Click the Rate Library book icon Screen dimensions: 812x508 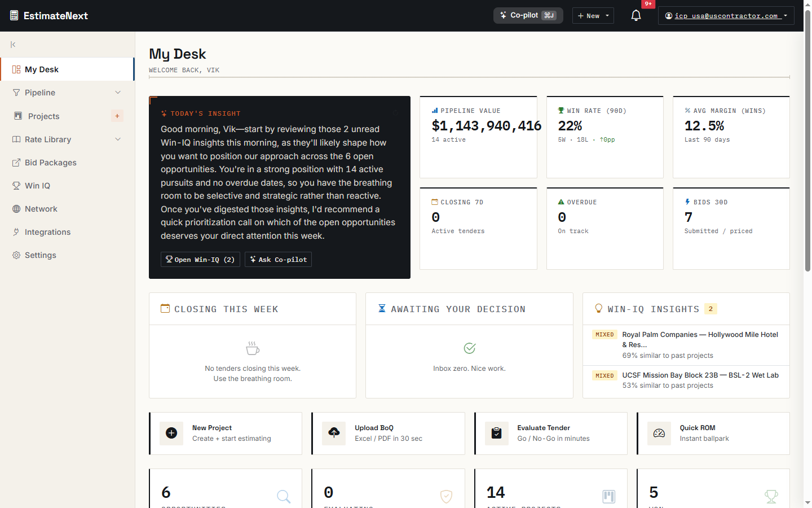click(16, 139)
